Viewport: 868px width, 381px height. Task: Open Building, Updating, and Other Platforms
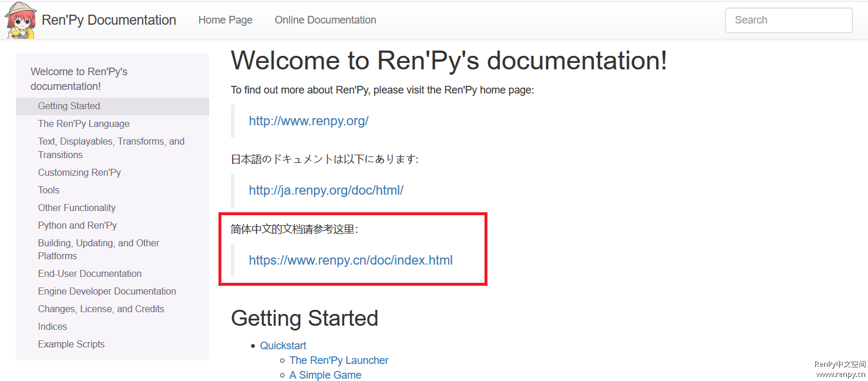click(99, 249)
